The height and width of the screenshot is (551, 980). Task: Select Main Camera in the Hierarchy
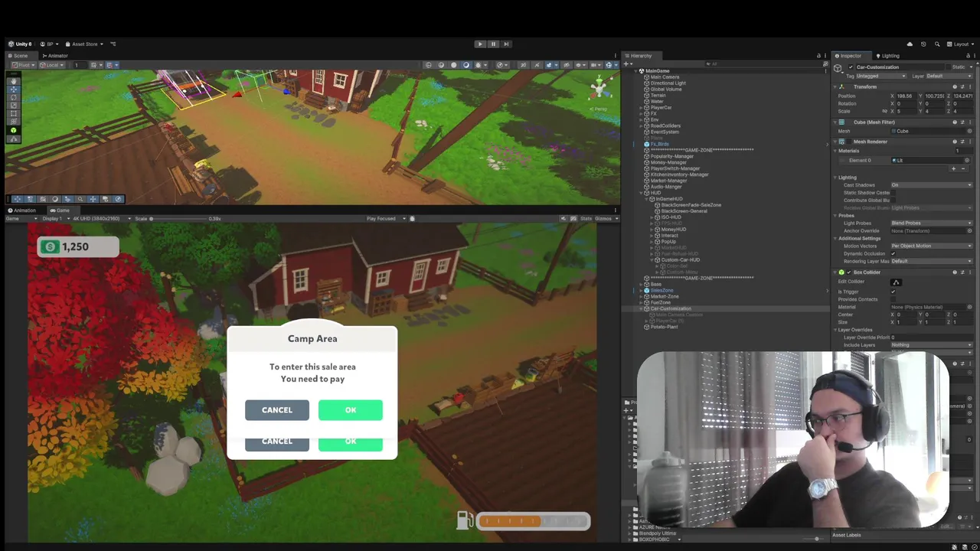pyautogui.click(x=665, y=77)
